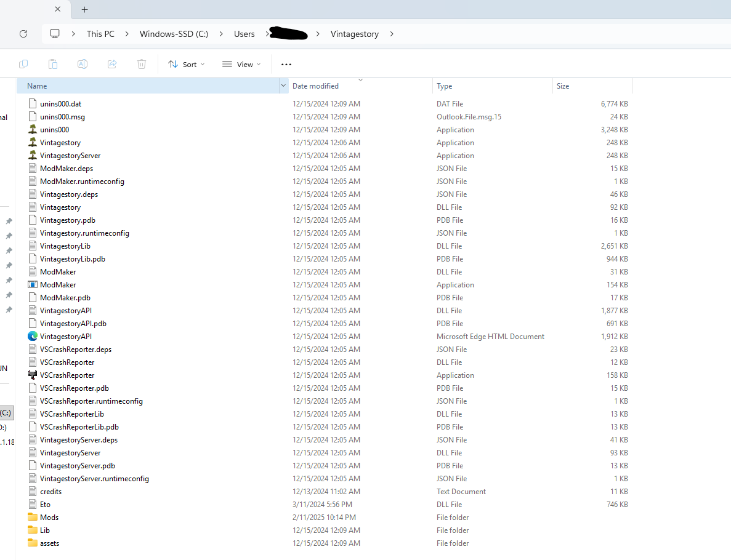Expand the Name column filter arrow

pyautogui.click(x=283, y=86)
